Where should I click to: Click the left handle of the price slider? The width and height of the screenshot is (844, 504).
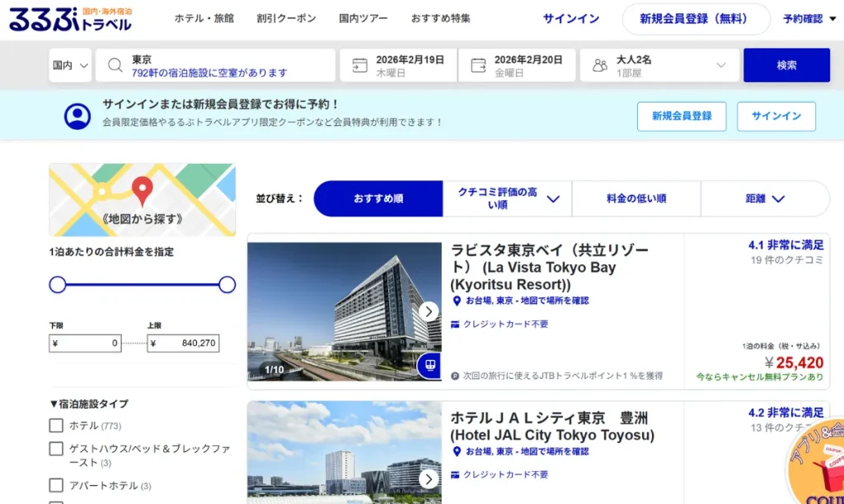click(58, 284)
